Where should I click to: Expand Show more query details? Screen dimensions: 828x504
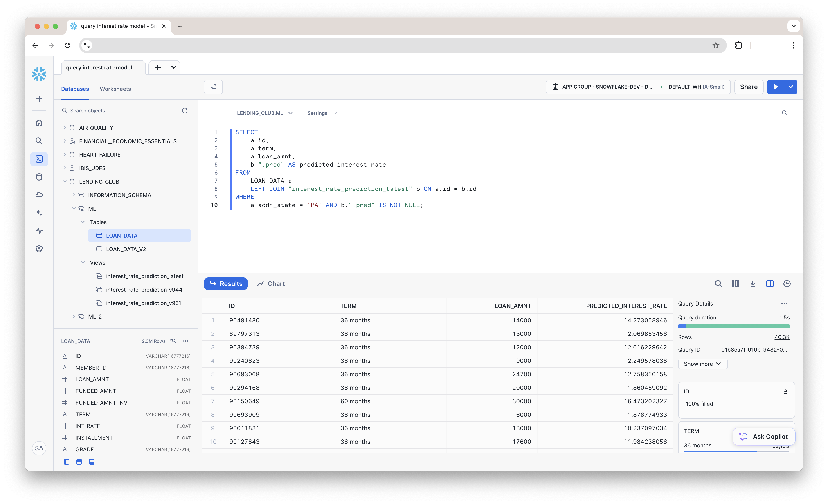point(703,364)
